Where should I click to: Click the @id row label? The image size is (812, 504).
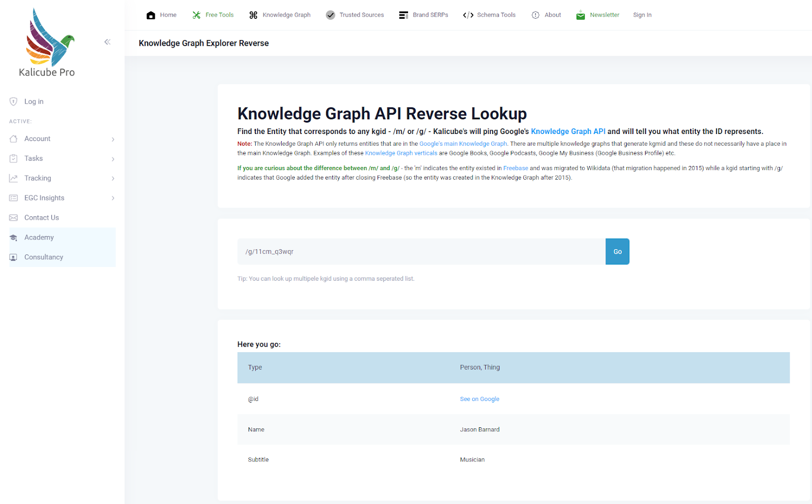click(253, 399)
